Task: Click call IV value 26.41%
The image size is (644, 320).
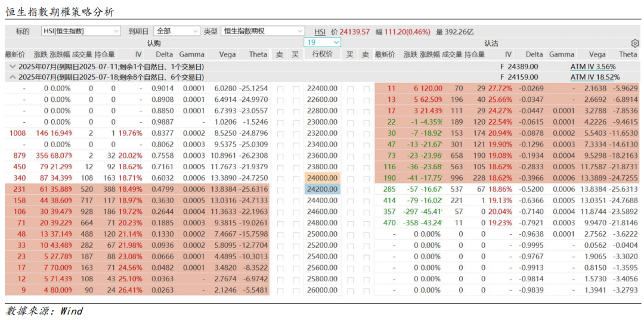Action: tap(130, 290)
